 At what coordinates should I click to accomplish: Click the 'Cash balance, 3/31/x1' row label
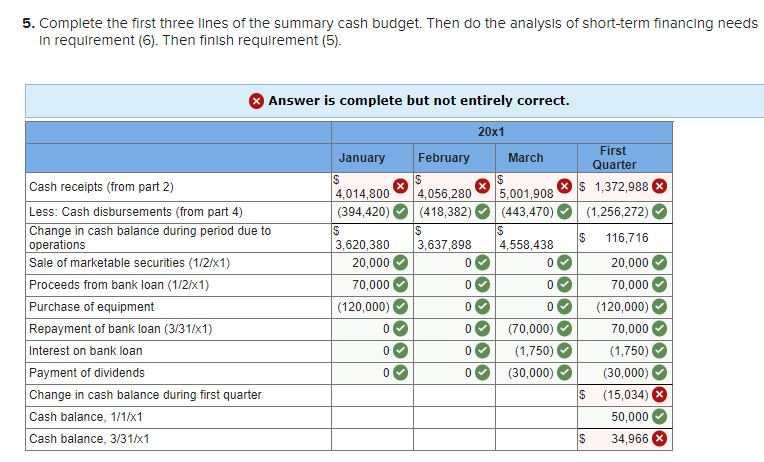89,439
